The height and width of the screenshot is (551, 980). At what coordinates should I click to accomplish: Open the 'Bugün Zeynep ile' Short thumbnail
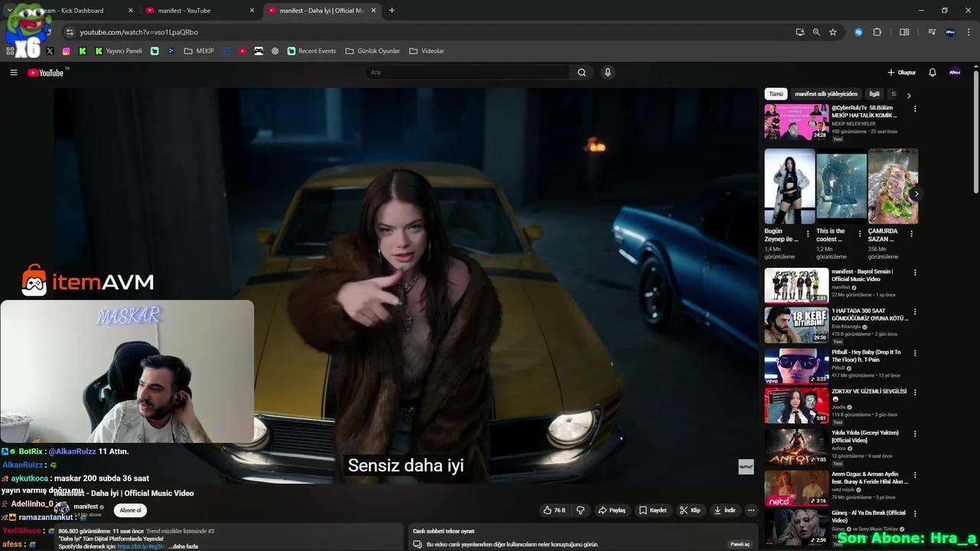(x=789, y=186)
